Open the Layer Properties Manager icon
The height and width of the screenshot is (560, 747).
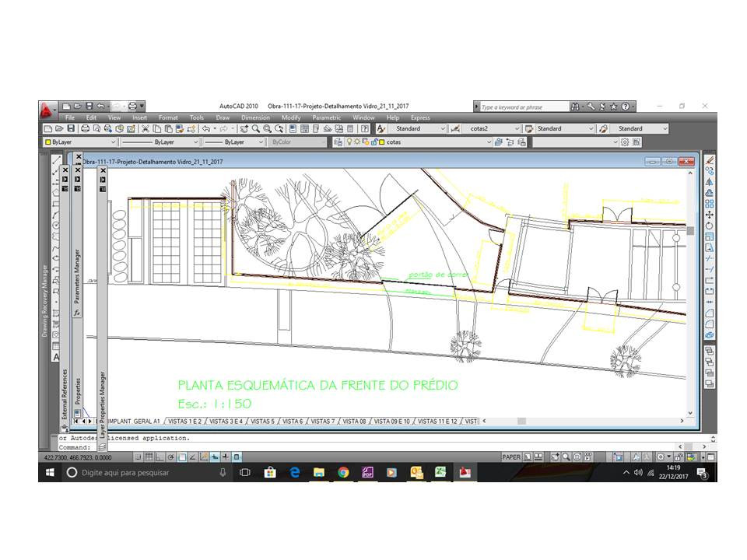tap(338, 142)
